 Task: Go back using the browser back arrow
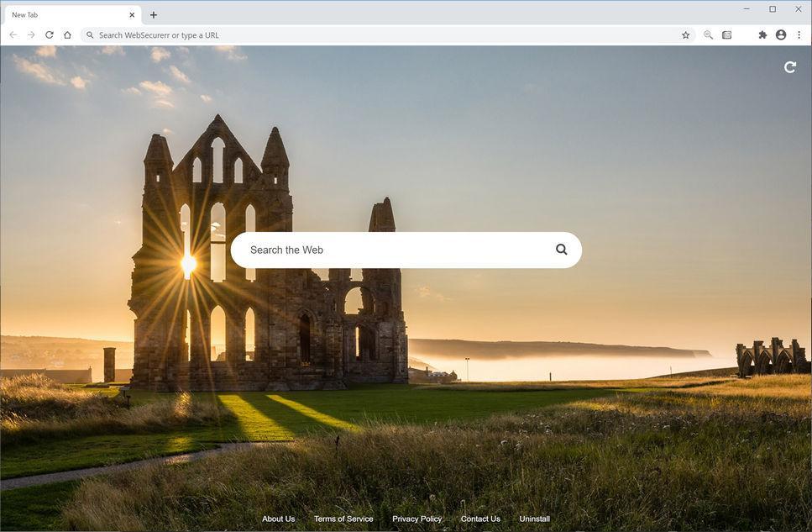13,34
